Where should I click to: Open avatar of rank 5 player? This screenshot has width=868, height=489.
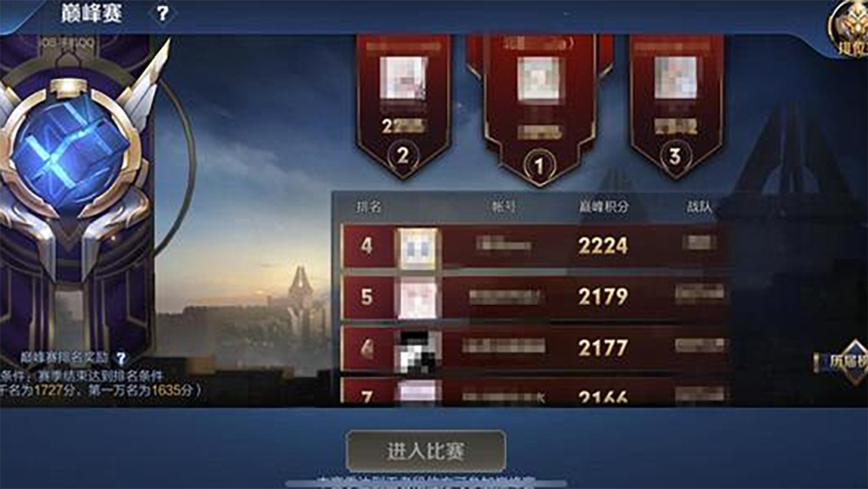(418, 299)
